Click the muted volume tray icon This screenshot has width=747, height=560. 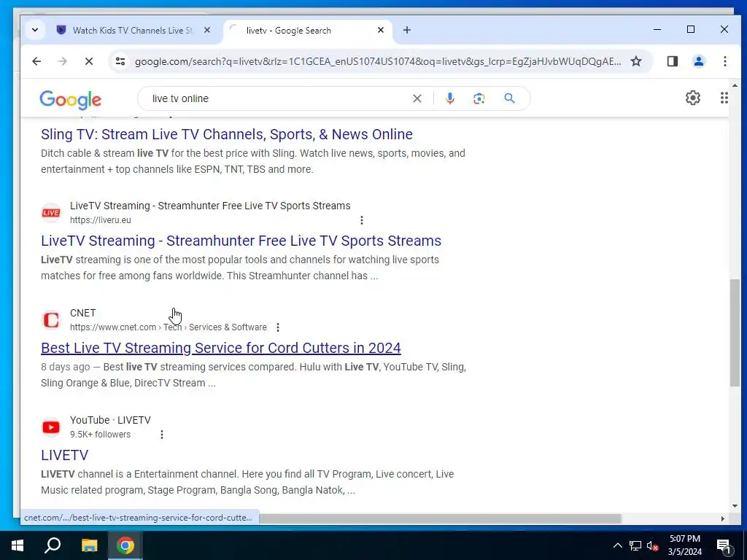(x=653, y=545)
